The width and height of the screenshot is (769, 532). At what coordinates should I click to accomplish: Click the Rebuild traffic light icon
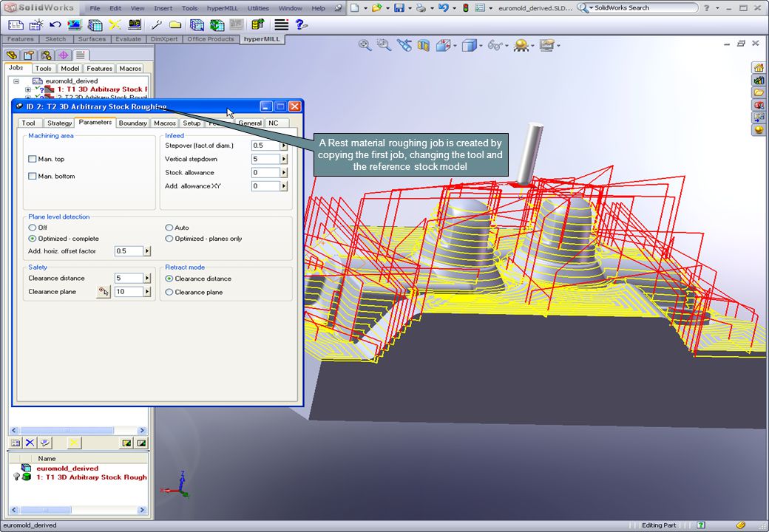tap(465, 8)
